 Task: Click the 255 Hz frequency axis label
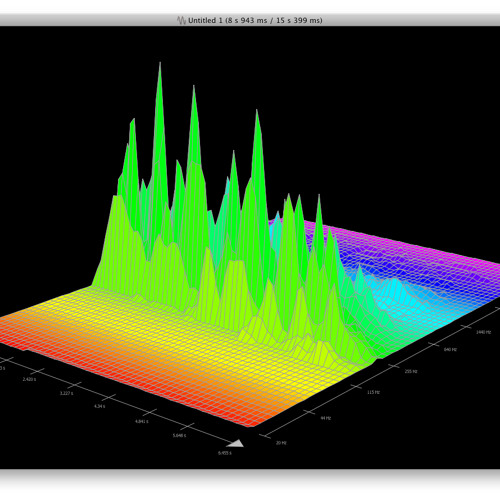coord(411,371)
